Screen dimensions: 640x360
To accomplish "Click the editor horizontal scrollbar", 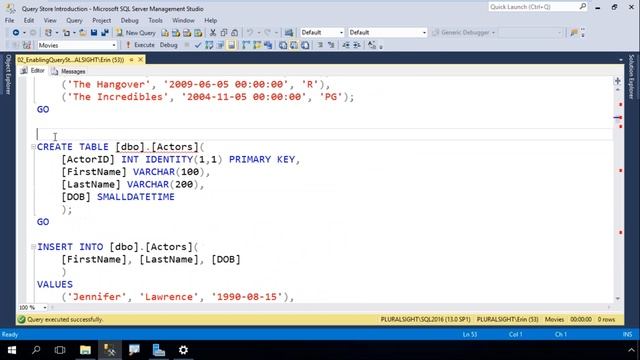I will tap(331, 307).
